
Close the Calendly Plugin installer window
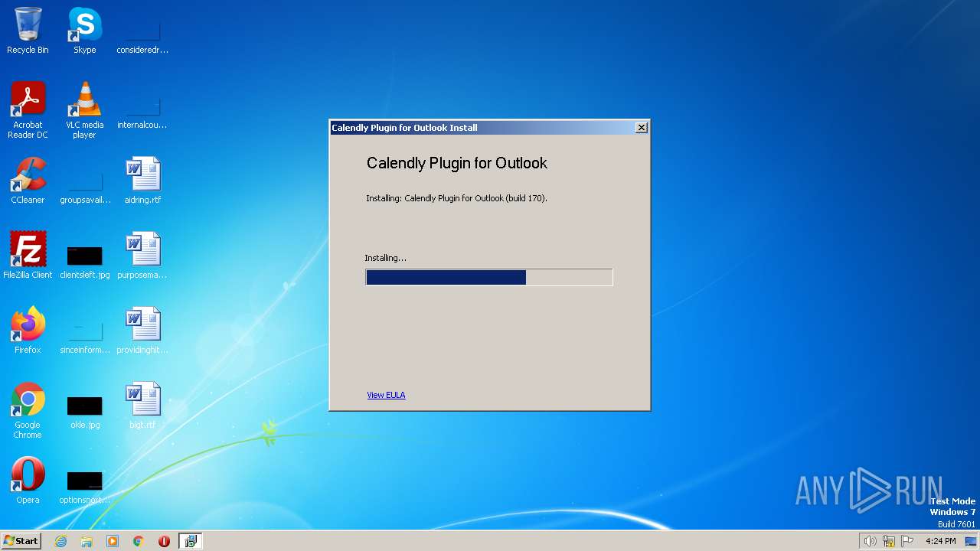tap(642, 128)
